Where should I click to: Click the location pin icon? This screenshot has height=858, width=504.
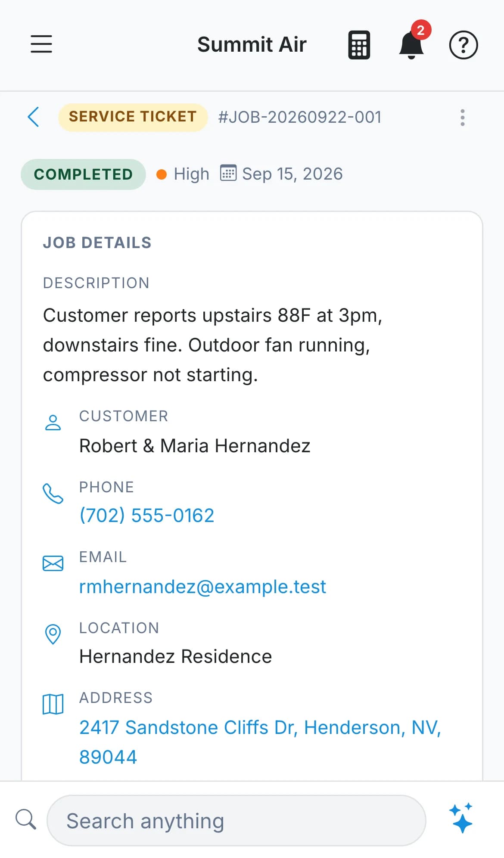(x=53, y=634)
